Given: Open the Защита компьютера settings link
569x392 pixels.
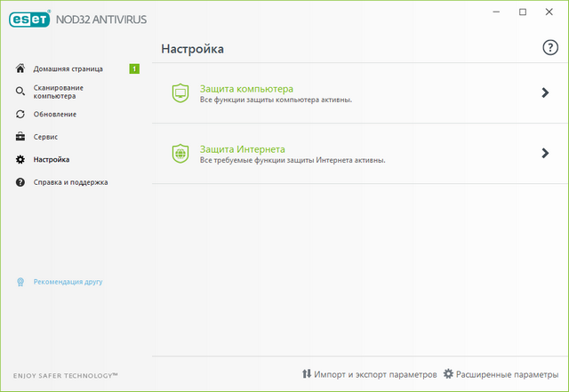Looking at the screenshot, I should click(x=246, y=89).
